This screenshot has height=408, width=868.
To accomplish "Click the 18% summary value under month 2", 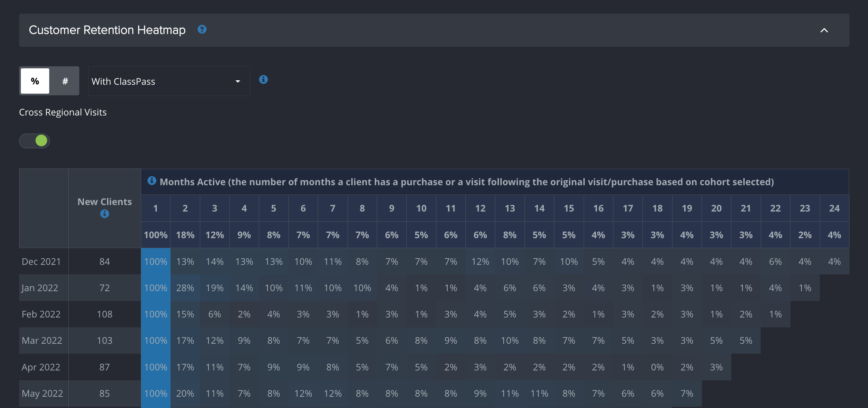I will [185, 235].
